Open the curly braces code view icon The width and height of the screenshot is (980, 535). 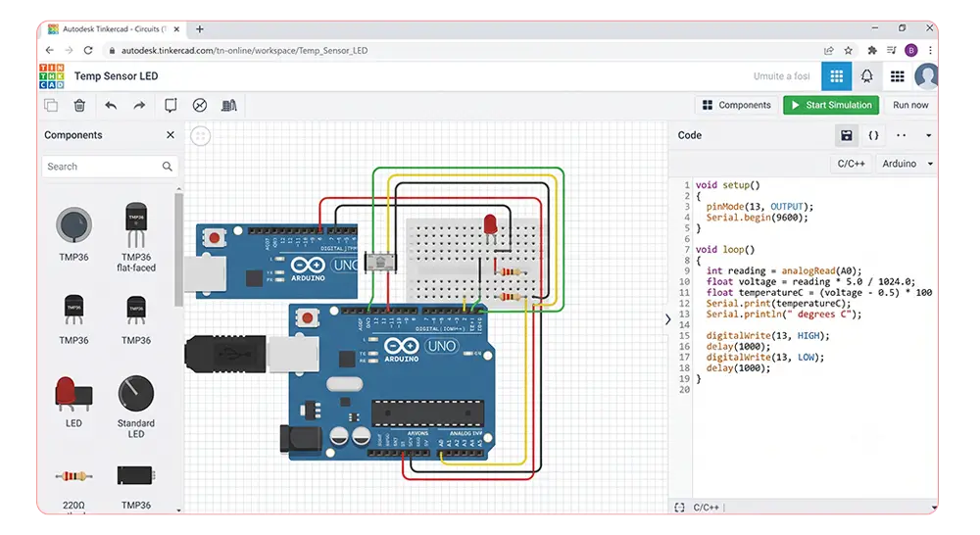(874, 135)
